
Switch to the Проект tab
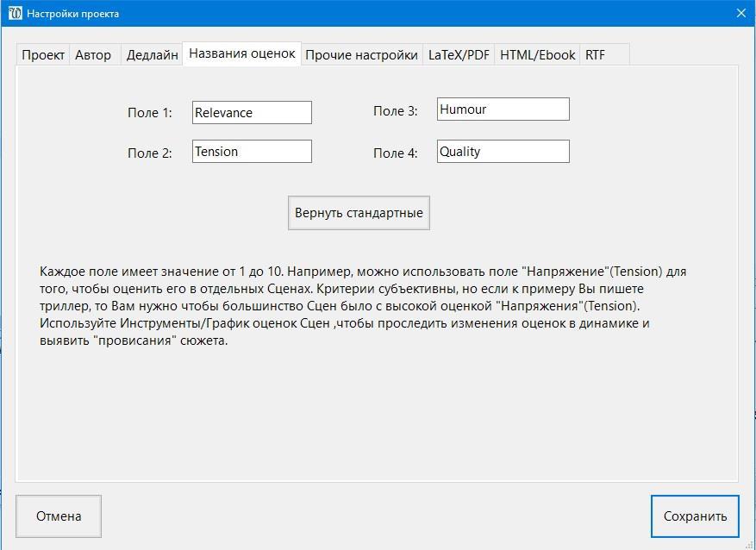[43, 54]
